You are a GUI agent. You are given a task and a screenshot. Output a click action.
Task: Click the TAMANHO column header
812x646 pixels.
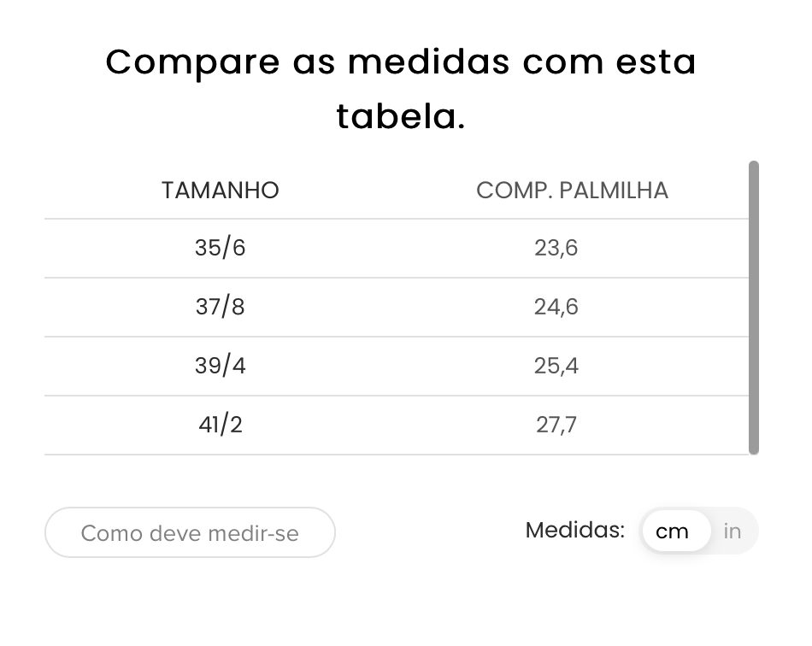point(220,191)
